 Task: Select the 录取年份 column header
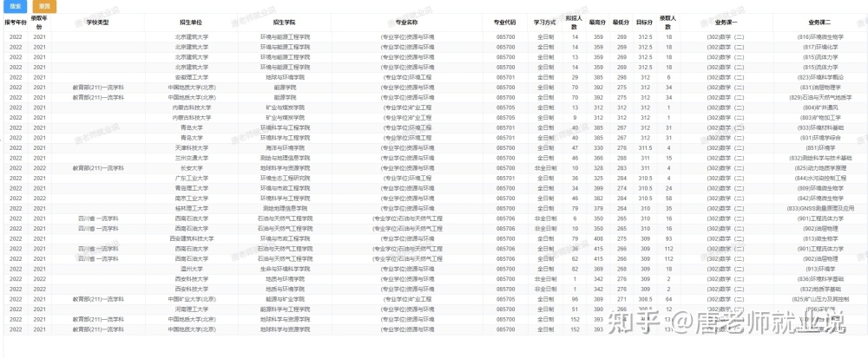pos(39,23)
